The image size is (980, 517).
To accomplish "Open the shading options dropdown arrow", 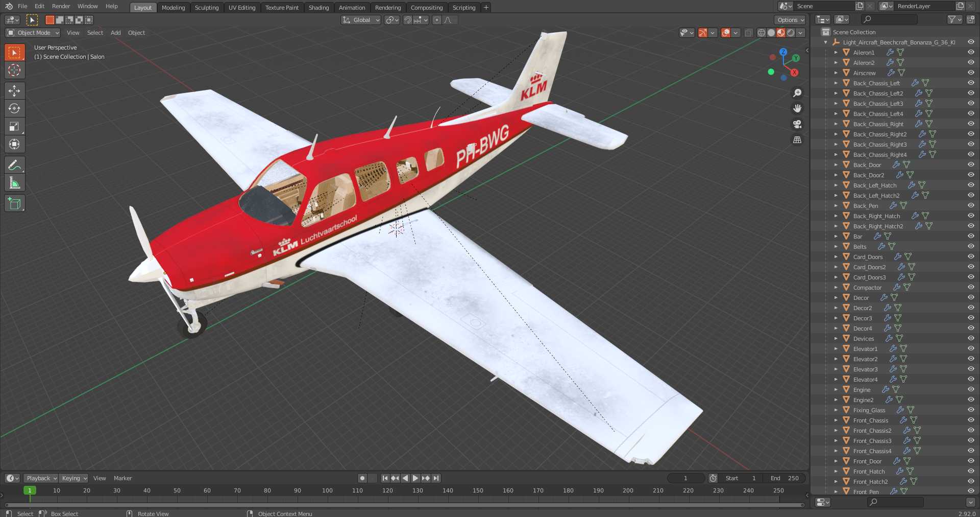I will (801, 33).
